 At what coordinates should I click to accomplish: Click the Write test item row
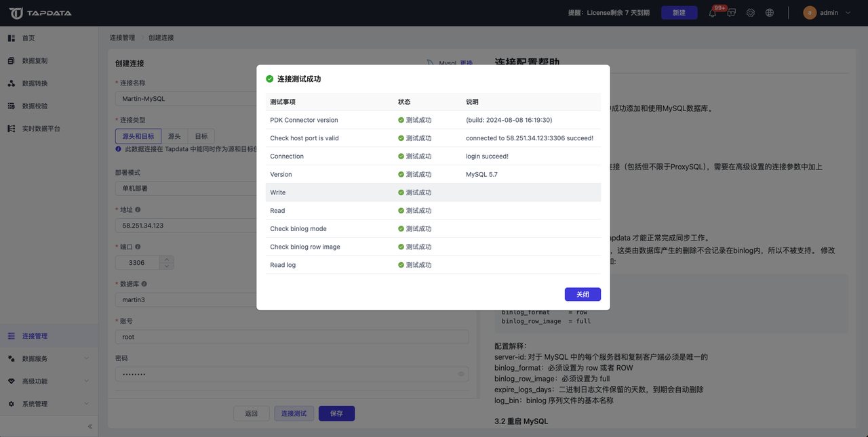[433, 192]
